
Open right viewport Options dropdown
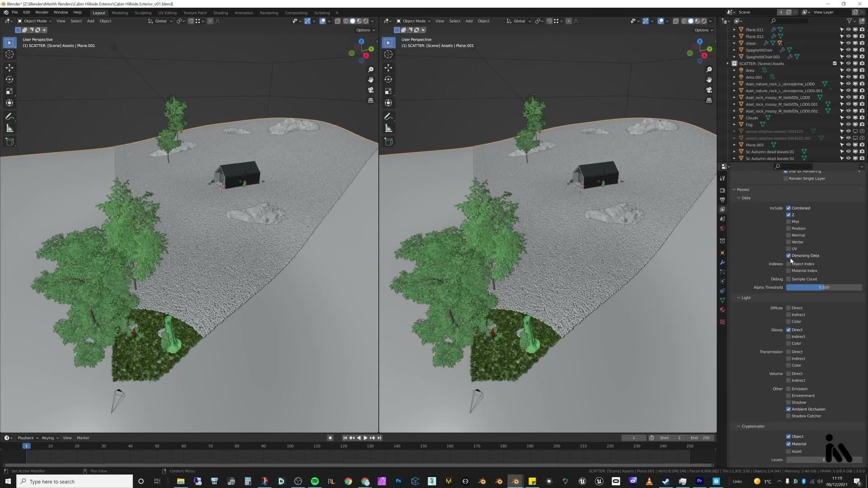coord(704,30)
